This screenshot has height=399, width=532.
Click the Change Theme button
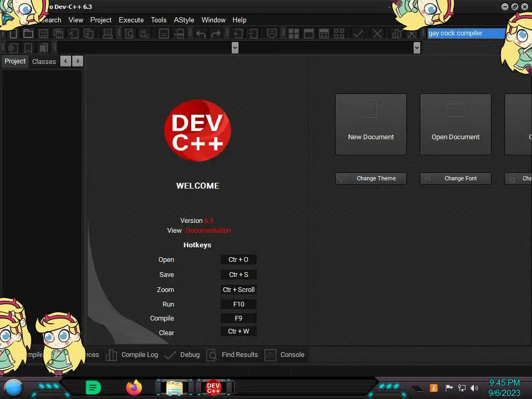(x=371, y=179)
